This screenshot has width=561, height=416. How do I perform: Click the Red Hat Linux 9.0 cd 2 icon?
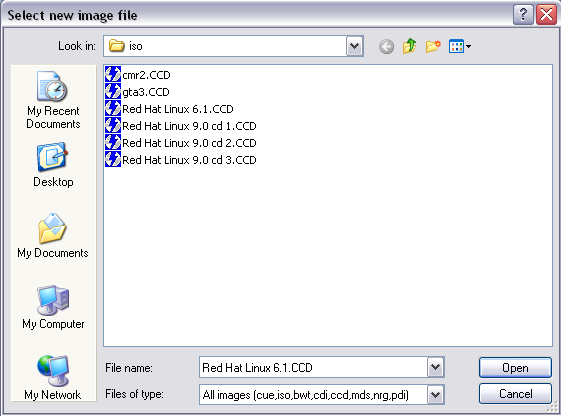(113, 142)
